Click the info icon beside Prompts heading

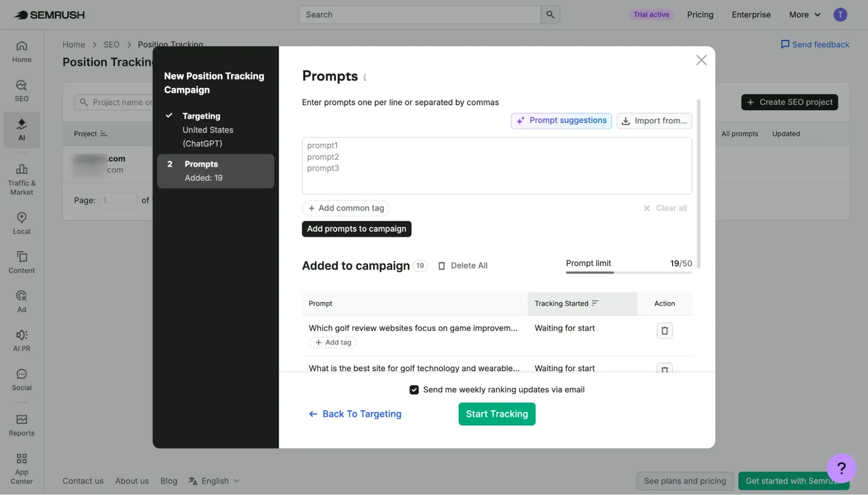pos(365,77)
